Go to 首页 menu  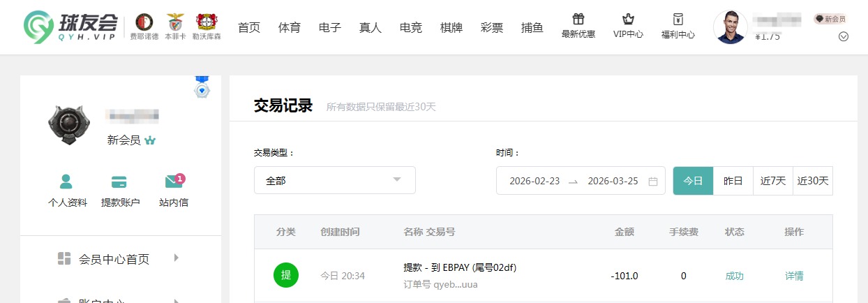pyautogui.click(x=249, y=28)
